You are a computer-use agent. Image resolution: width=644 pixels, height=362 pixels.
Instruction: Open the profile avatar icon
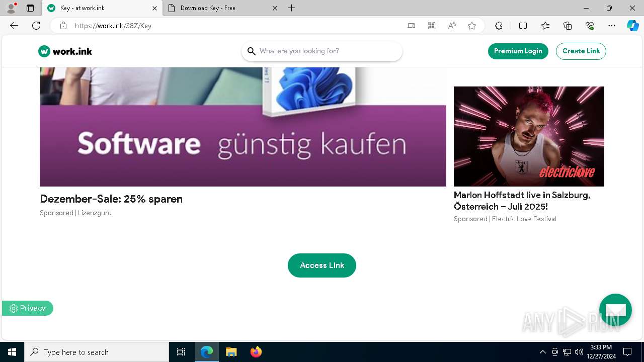11,8
